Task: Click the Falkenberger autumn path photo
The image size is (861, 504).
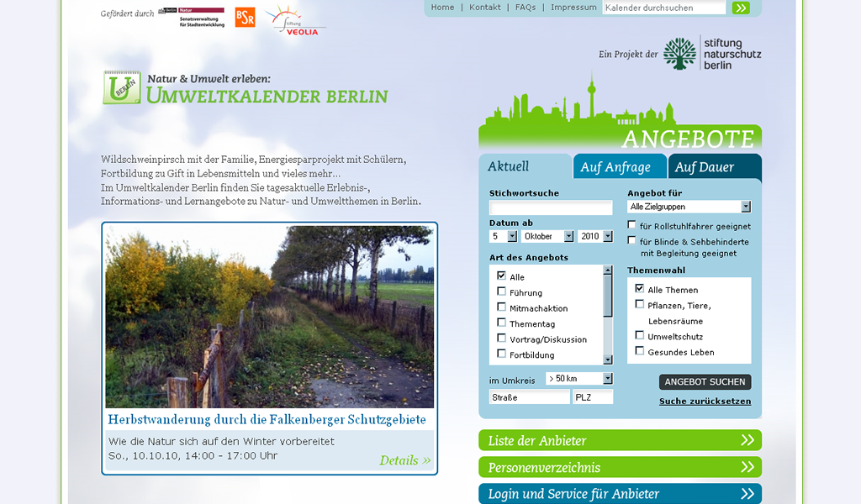Action: click(x=270, y=317)
